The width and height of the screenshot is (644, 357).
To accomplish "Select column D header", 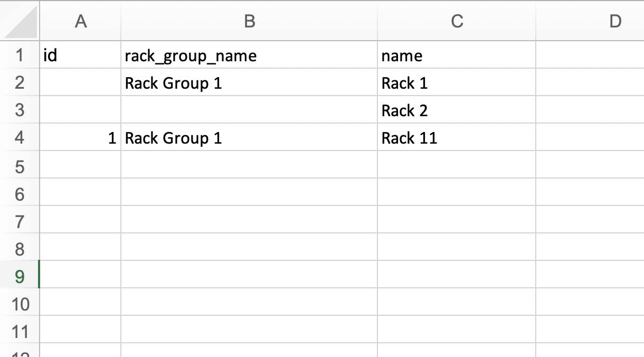I will tap(615, 21).
